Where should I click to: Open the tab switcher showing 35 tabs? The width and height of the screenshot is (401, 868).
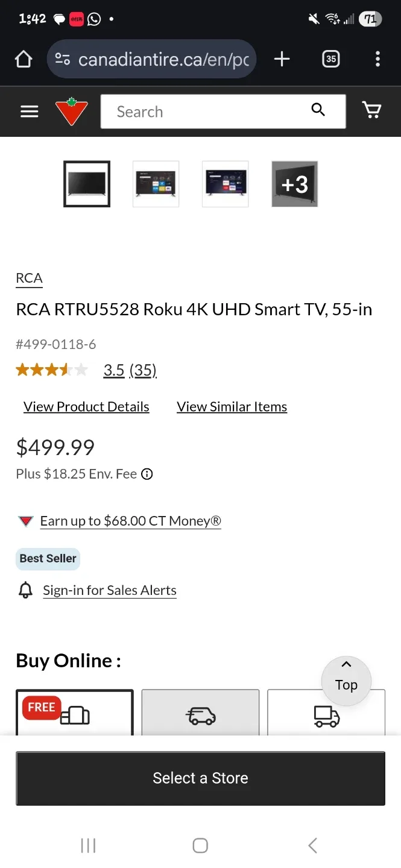pyautogui.click(x=330, y=58)
